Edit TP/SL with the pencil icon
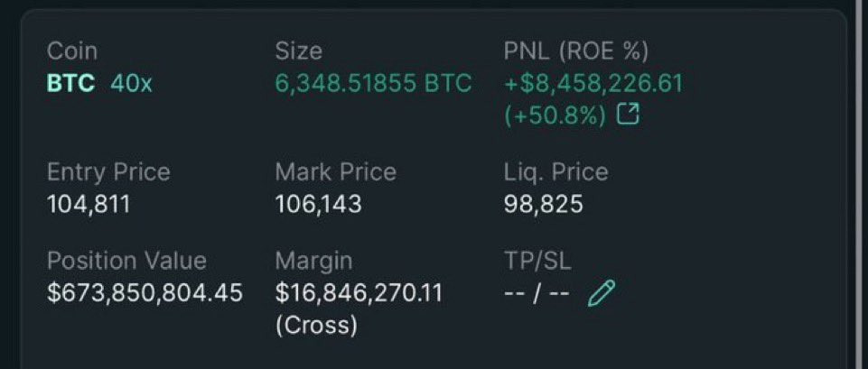The width and height of the screenshot is (868, 369). tap(602, 293)
